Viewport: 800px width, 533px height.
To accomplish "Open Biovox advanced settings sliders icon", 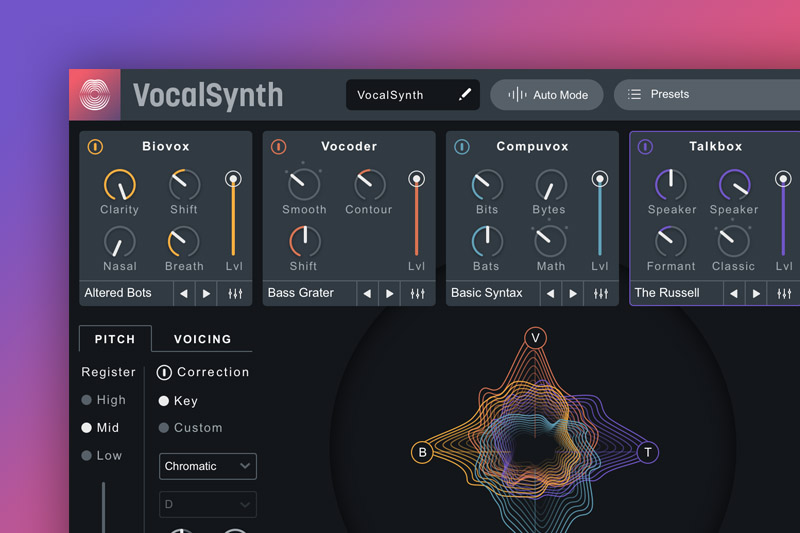I will 235,294.
